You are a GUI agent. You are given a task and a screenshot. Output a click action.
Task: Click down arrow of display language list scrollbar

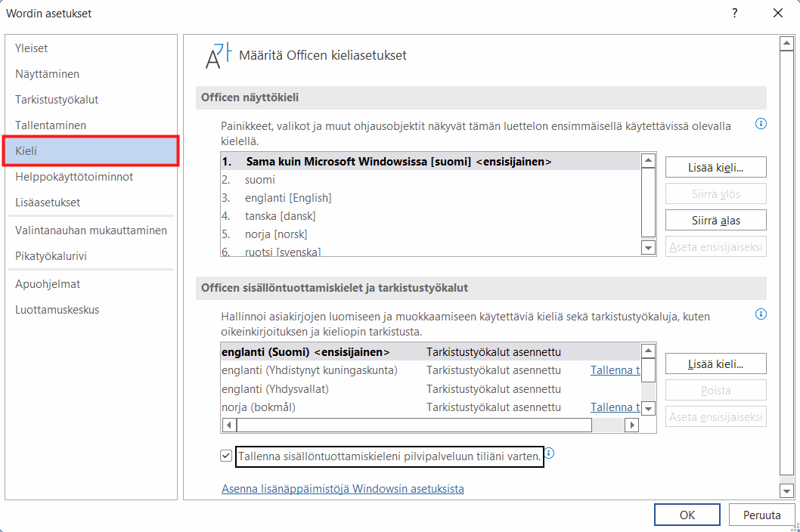click(649, 249)
